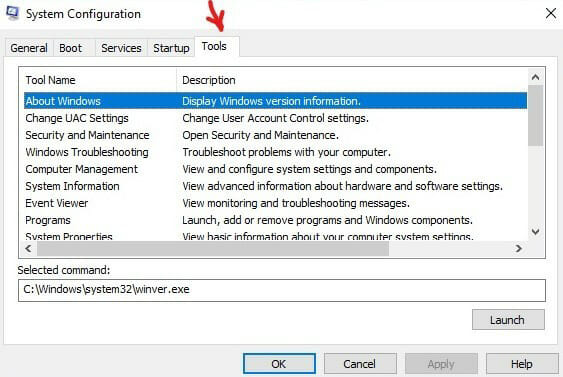Launch the selected tool
The image size is (563, 377).
click(x=508, y=320)
